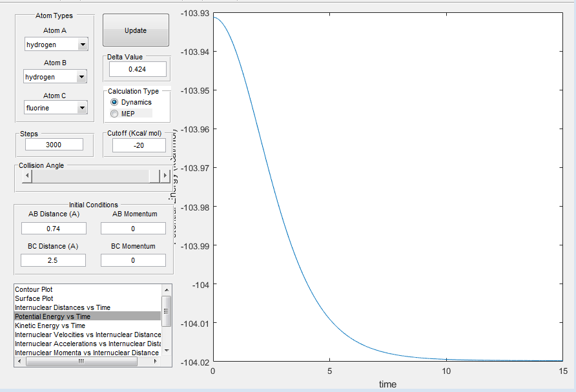Click the Collision Angle slider left arrow
This screenshot has height=392, width=576.
(x=27, y=176)
